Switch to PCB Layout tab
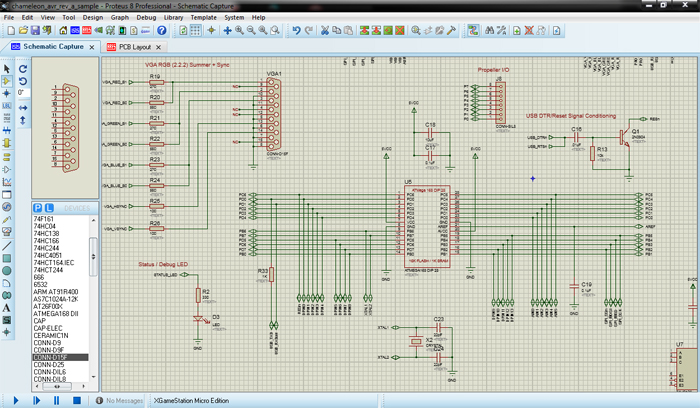700x408 pixels. point(134,46)
